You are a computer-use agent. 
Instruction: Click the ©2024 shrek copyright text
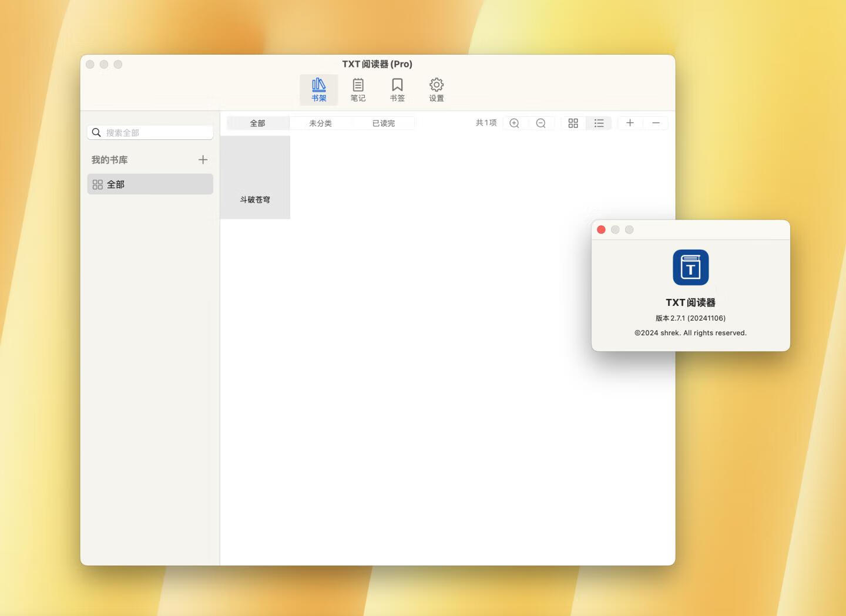coord(690,333)
